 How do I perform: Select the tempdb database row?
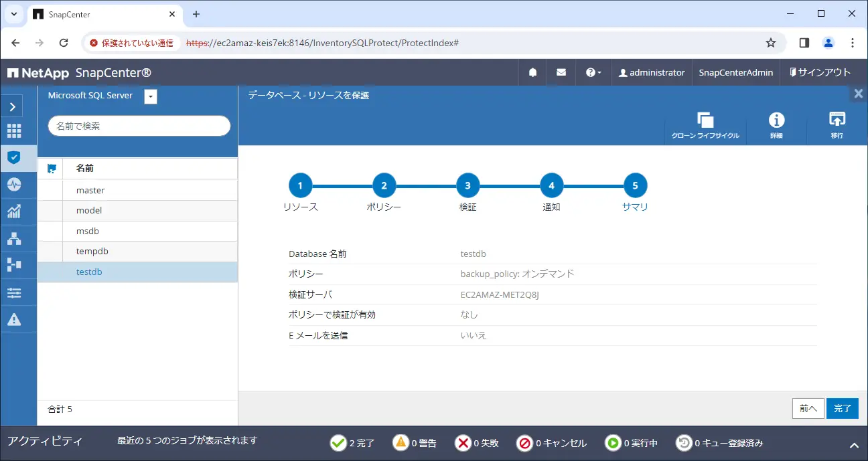(137, 252)
